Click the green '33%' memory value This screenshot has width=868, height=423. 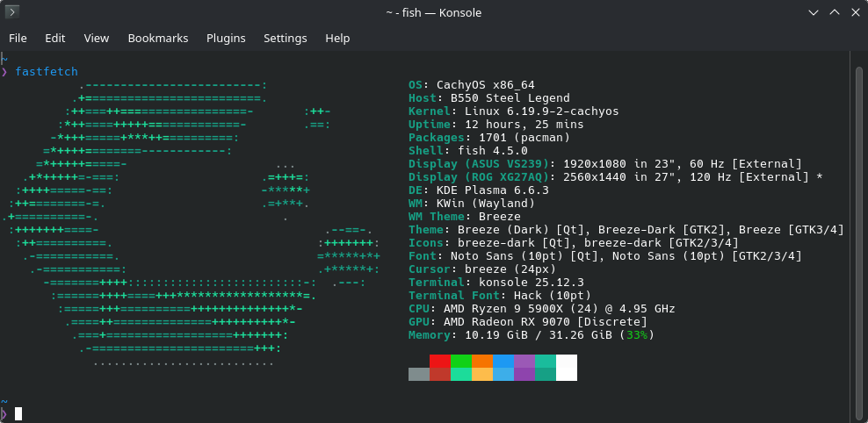[637, 335]
